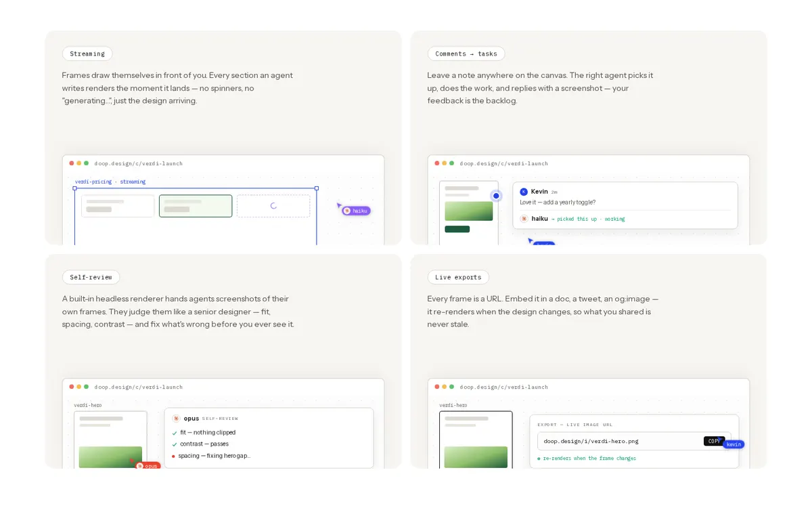Click the doop.design/i/verdi-hero.png URL field

(634, 441)
